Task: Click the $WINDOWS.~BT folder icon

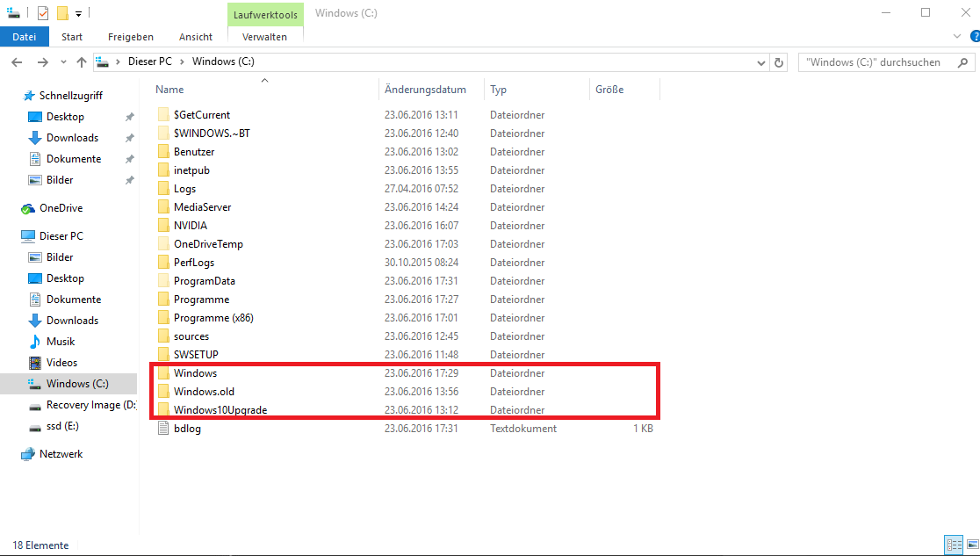Action: (x=163, y=133)
